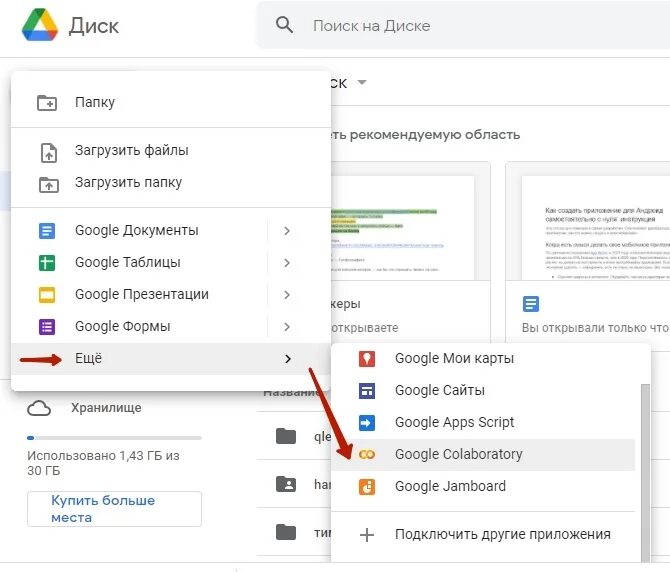This screenshot has height=572, width=670.
Task: Click the Google Drive logo
Action: coord(40,26)
